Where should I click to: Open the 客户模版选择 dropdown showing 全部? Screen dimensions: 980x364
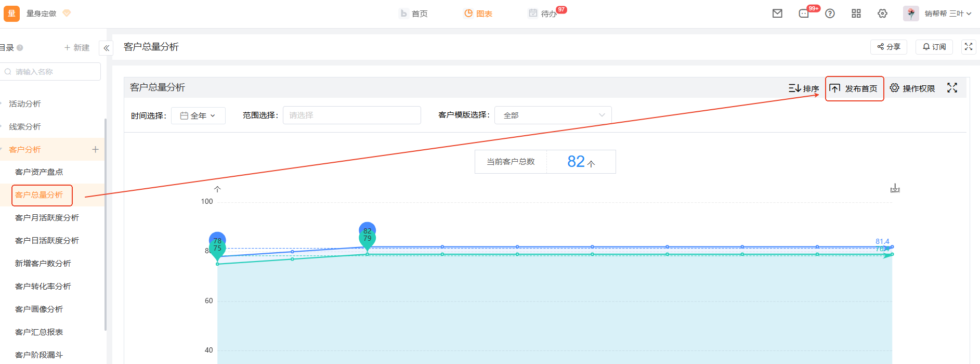[x=553, y=115]
